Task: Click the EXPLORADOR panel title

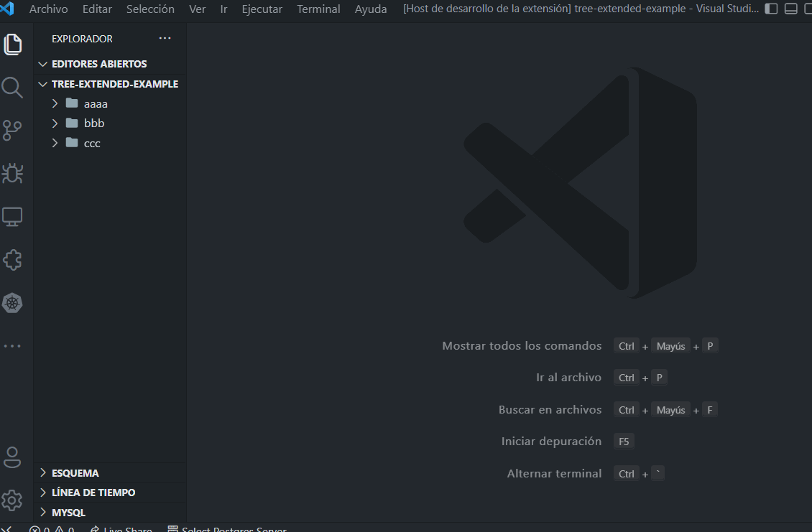Action: coord(82,39)
